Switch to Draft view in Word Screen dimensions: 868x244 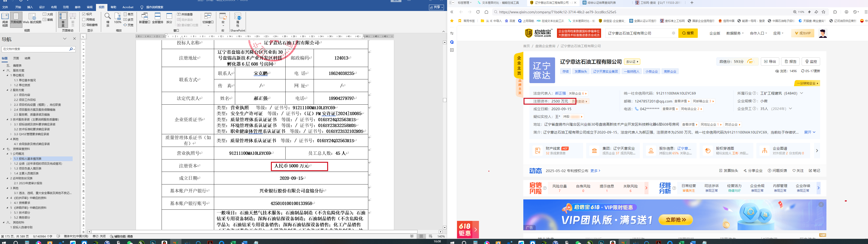point(48,20)
